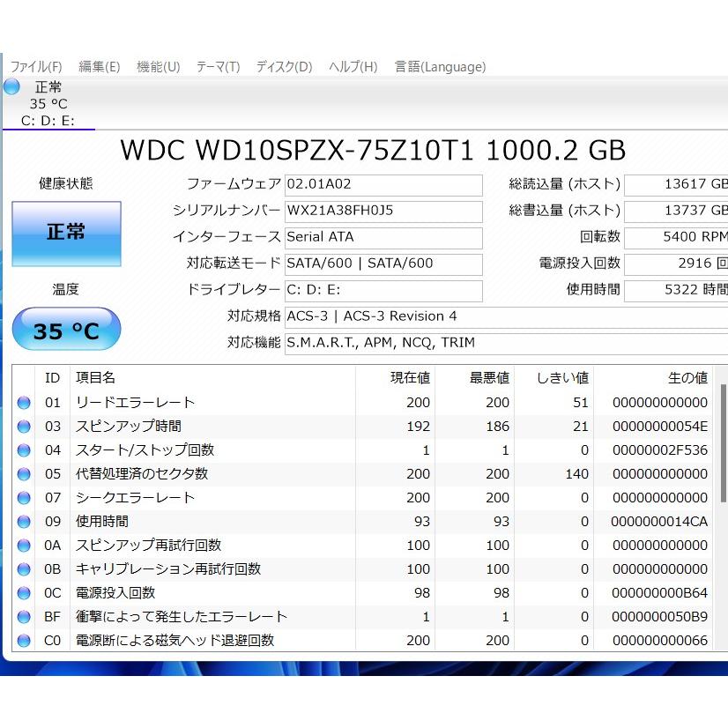Click the status dot for シークエラーレート
Viewport: 728px width, 728px height.
click(25, 498)
